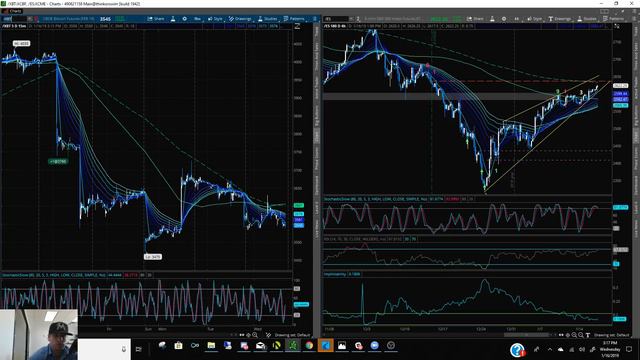Open Style dropdown on right /ES chart
Image resolution: width=640 pixels, height=360 pixels.
pos(535,19)
